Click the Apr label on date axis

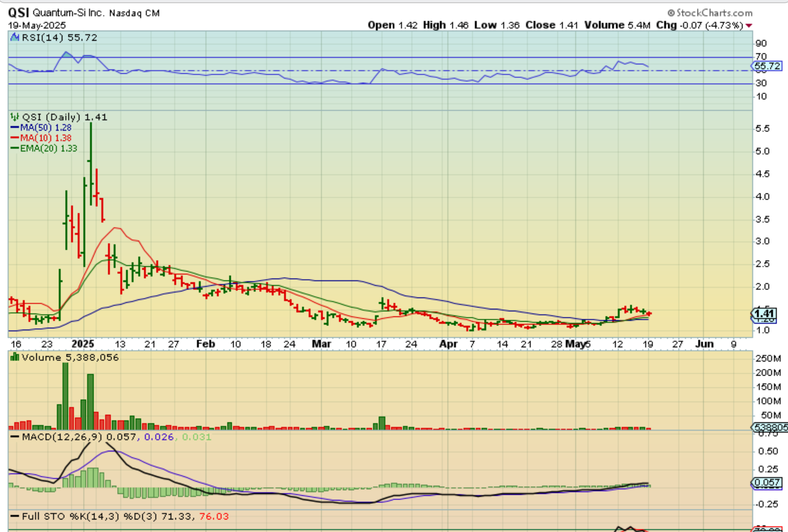[x=448, y=344]
